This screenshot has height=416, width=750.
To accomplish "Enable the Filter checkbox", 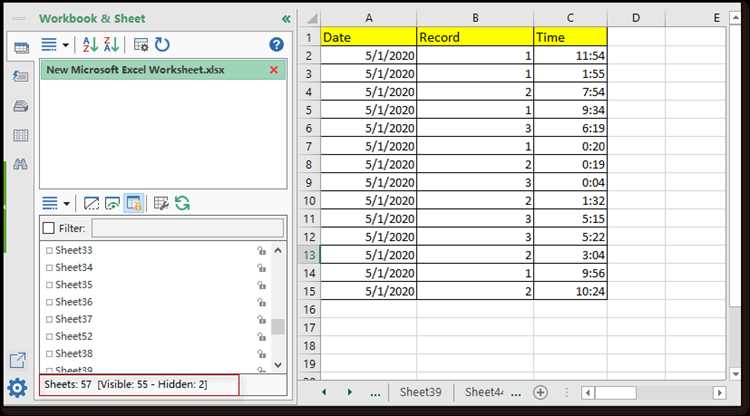I will (49, 228).
